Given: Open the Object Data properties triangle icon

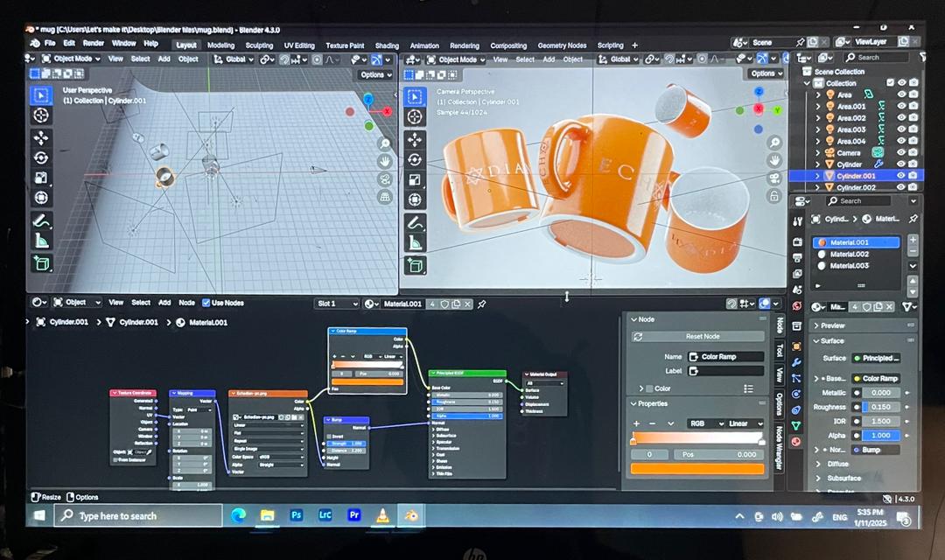Looking at the screenshot, I should tap(797, 425).
